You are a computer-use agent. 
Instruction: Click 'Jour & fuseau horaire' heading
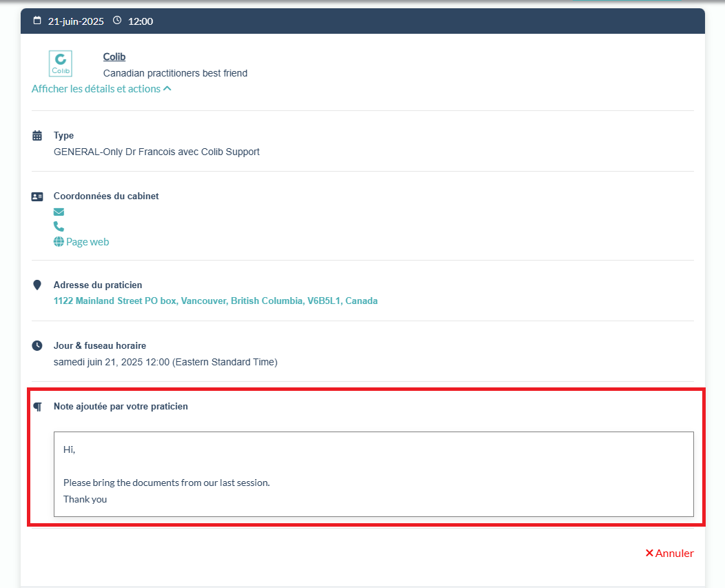[x=100, y=345]
